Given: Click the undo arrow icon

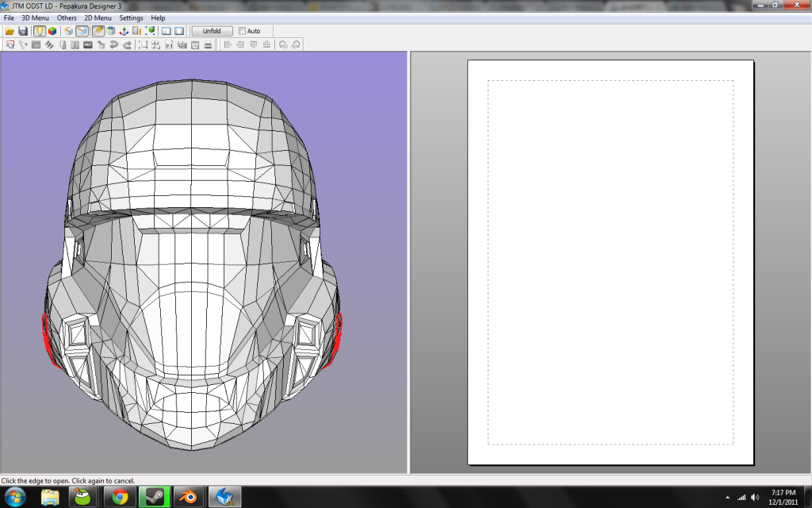Looking at the screenshot, I should (115, 44).
